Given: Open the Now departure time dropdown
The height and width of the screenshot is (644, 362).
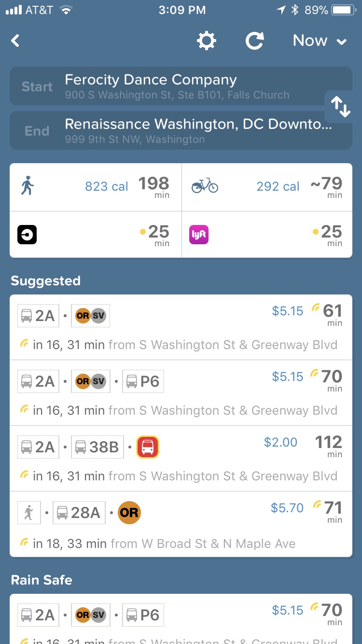Looking at the screenshot, I should [x=320, y=41].
